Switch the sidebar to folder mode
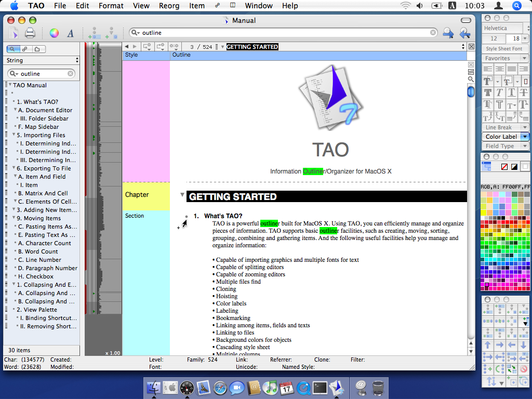Screen dimensions: 532x399 (37, 49)
